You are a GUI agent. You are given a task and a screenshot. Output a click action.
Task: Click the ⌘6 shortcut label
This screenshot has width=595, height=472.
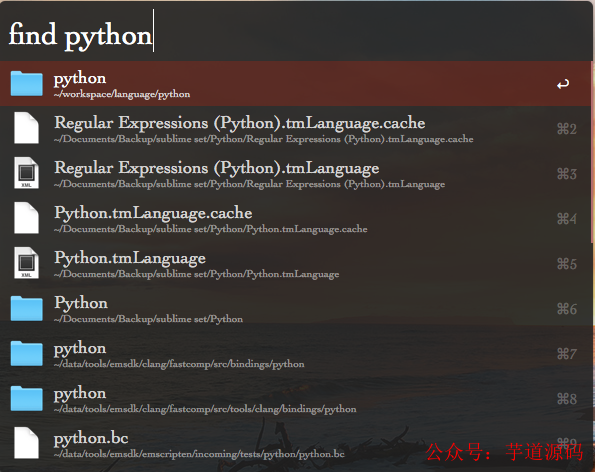click(567, 309)
